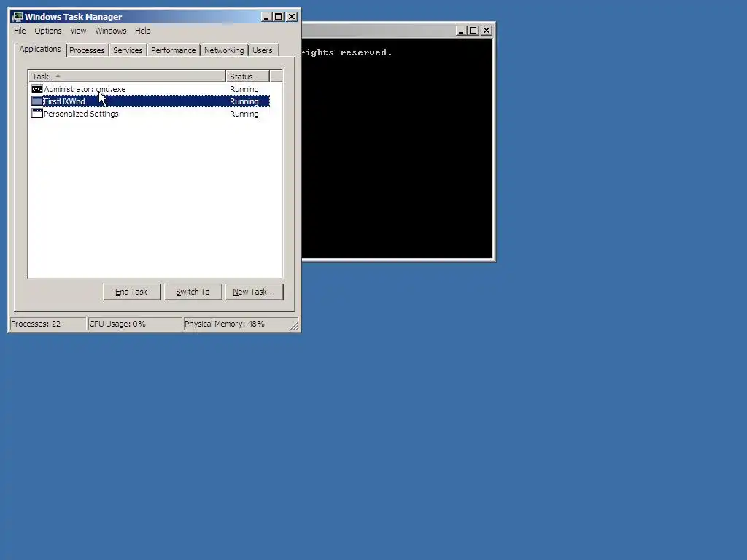This screenshot has height=560, width=747.
Task: Switch to the Processes tab
Action: pos(87,50)
